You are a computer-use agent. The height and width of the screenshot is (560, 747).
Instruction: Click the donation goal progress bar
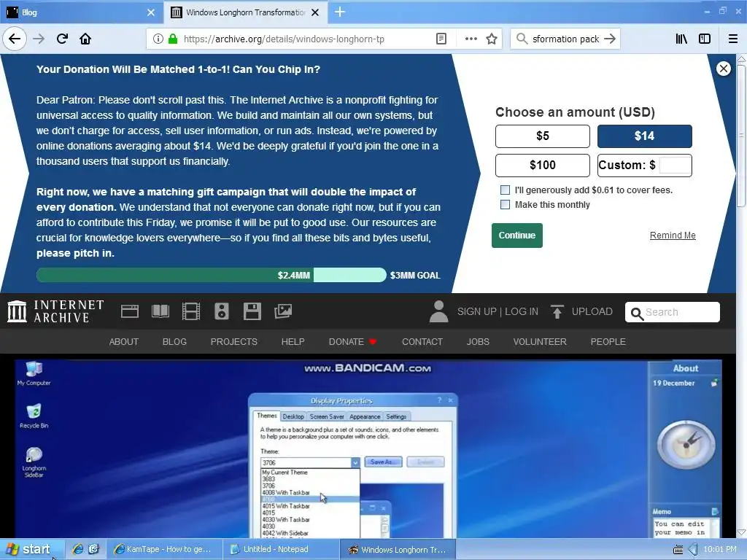(211, 275)
